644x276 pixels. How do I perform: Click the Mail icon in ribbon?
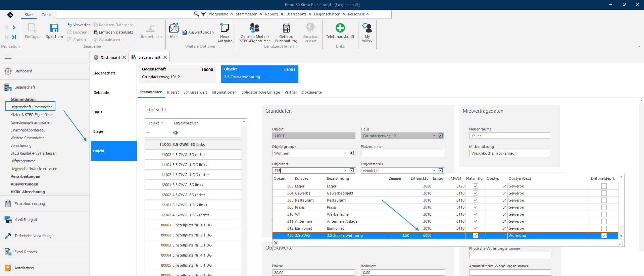(x=174, y=28)
